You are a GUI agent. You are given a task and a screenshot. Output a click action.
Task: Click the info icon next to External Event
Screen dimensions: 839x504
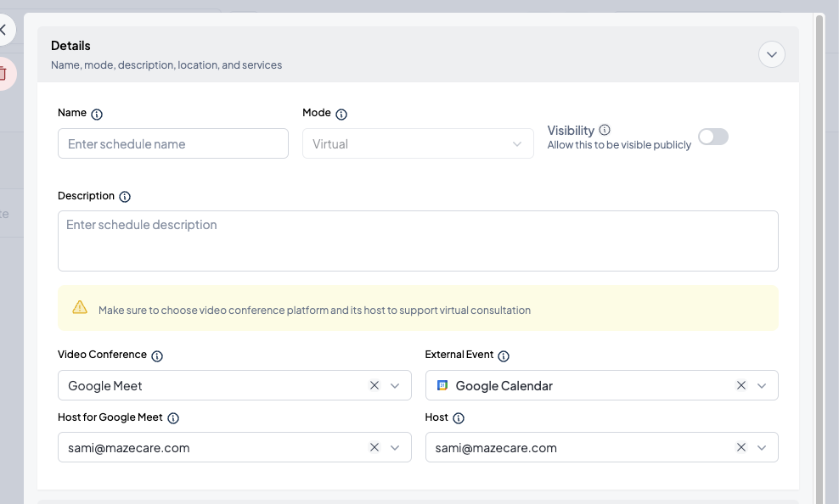[504, 356]
